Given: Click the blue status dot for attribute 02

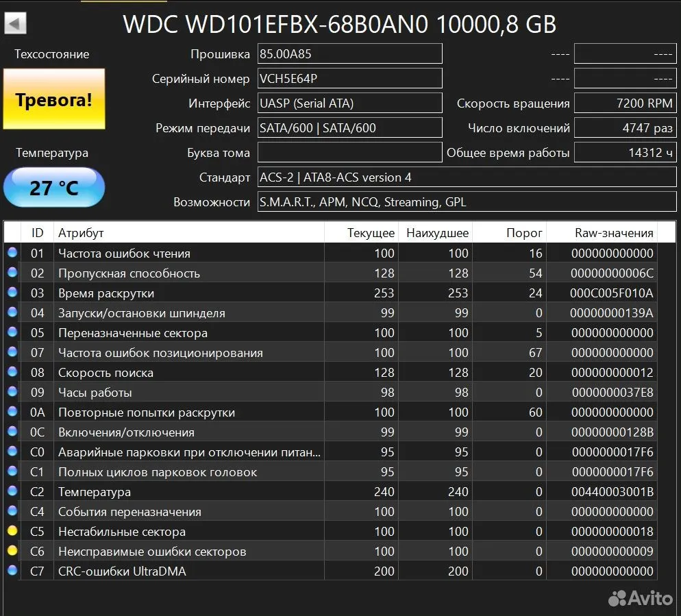Looking at the screenshot, I should point(12,272).
